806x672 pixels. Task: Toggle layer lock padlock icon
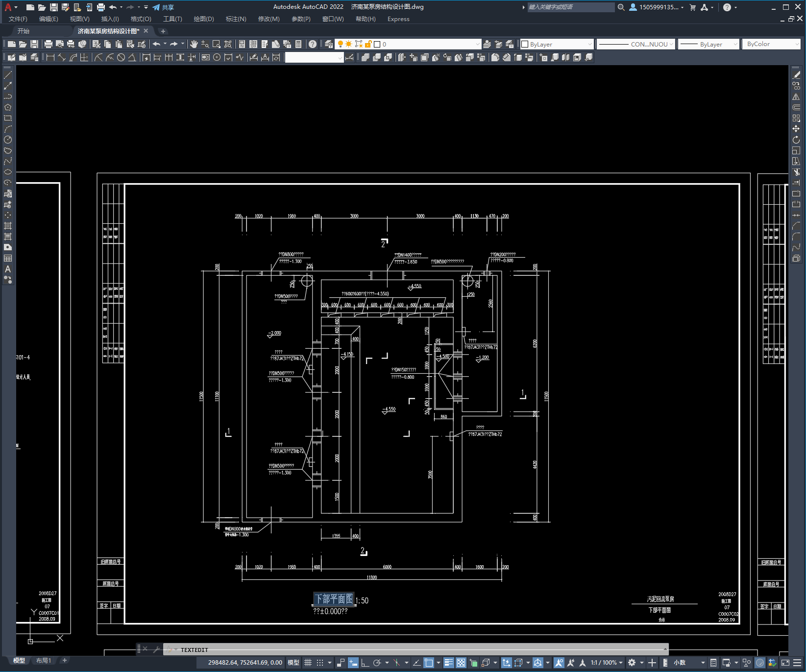(x=368, y=44)
